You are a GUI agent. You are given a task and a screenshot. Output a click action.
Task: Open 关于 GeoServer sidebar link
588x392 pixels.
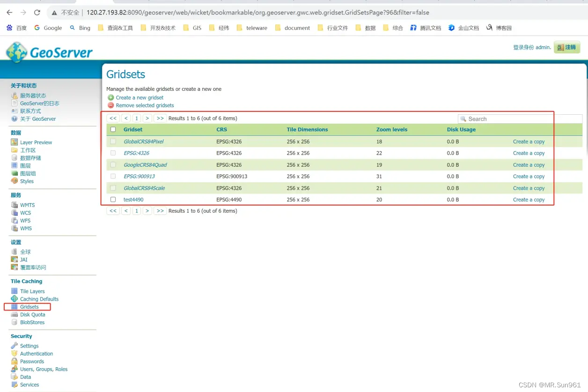tap(38, 119)
